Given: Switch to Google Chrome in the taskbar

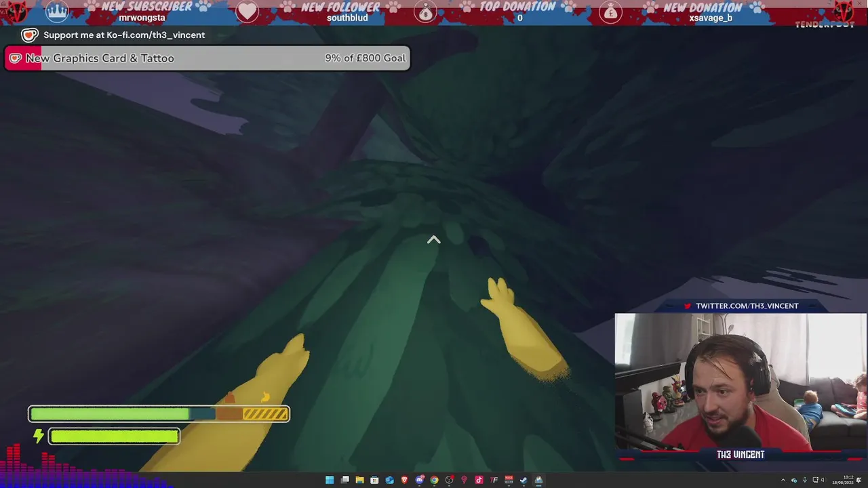Looking at the screenshot, I should click(x=435, y=480).
